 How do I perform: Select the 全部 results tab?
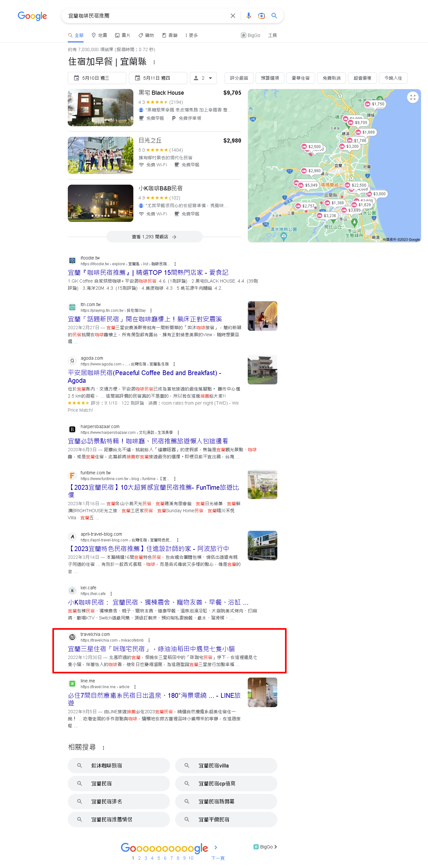coord(76,35)
